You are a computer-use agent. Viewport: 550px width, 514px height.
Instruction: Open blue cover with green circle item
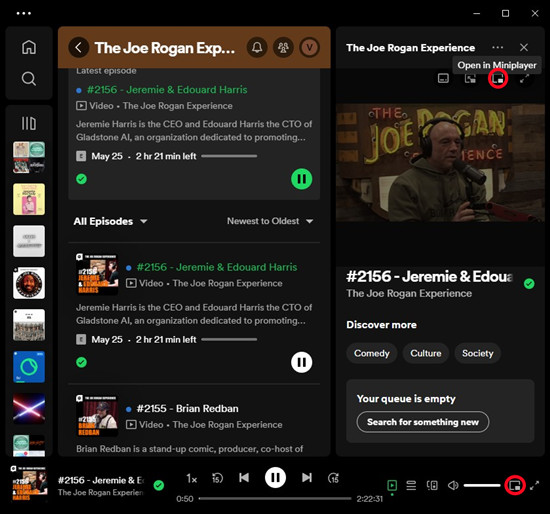click(x=29, y=367)
